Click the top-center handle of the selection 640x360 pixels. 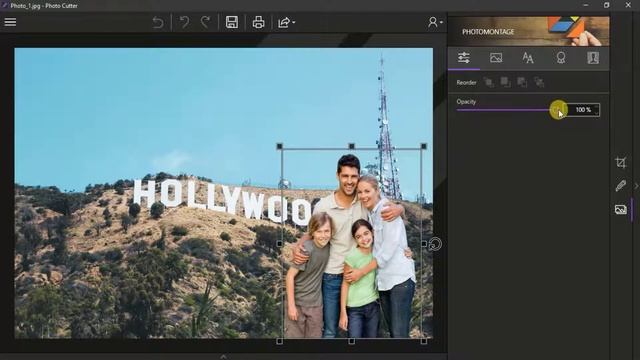pos(351,146)
